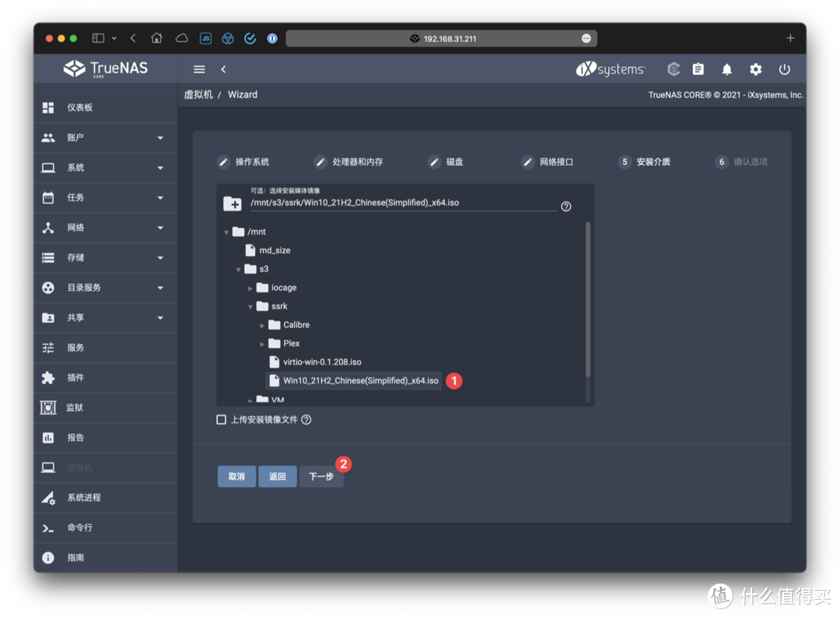Toggle the hamburger menu in top bar
Viewport: 840px width, 617px height.
click(x=199, y=69)
